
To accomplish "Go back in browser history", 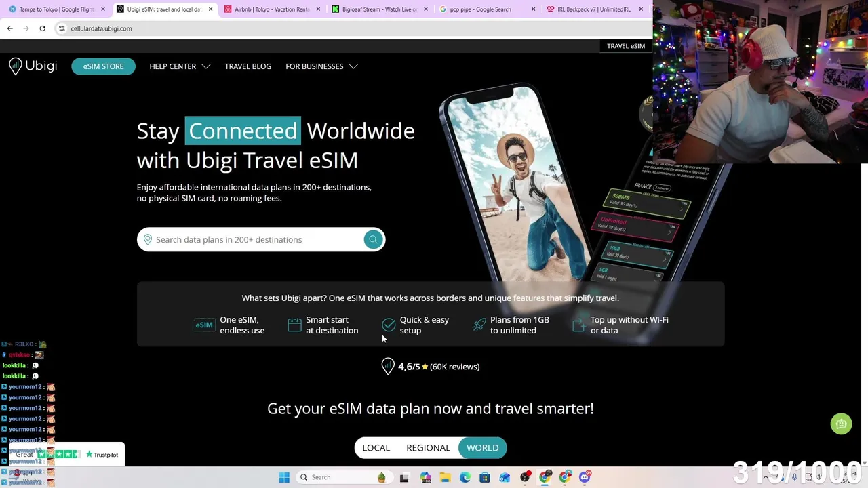I will (x=10, y=28).
